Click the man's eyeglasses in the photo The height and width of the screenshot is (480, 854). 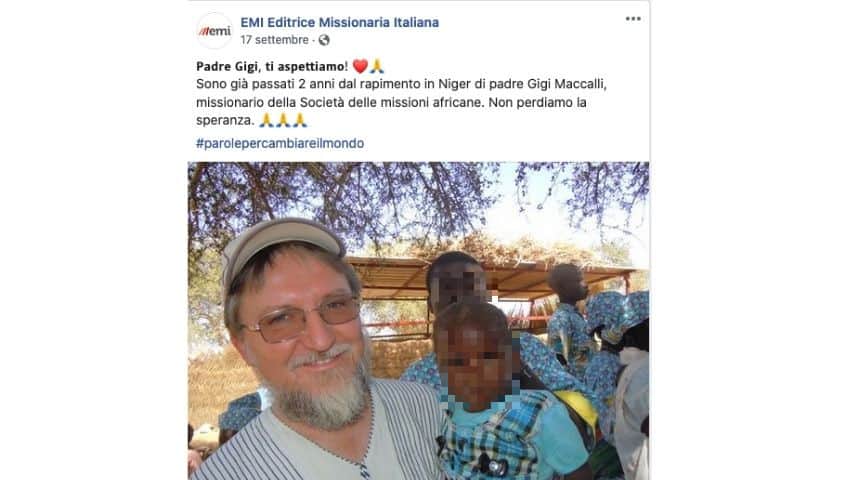[x=301, y=318]
